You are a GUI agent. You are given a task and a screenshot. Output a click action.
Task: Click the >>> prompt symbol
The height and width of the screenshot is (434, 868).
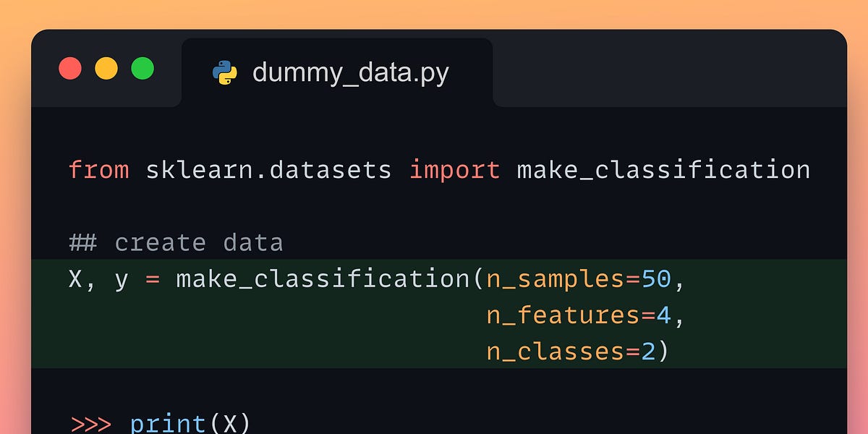[x=90, y=423]
